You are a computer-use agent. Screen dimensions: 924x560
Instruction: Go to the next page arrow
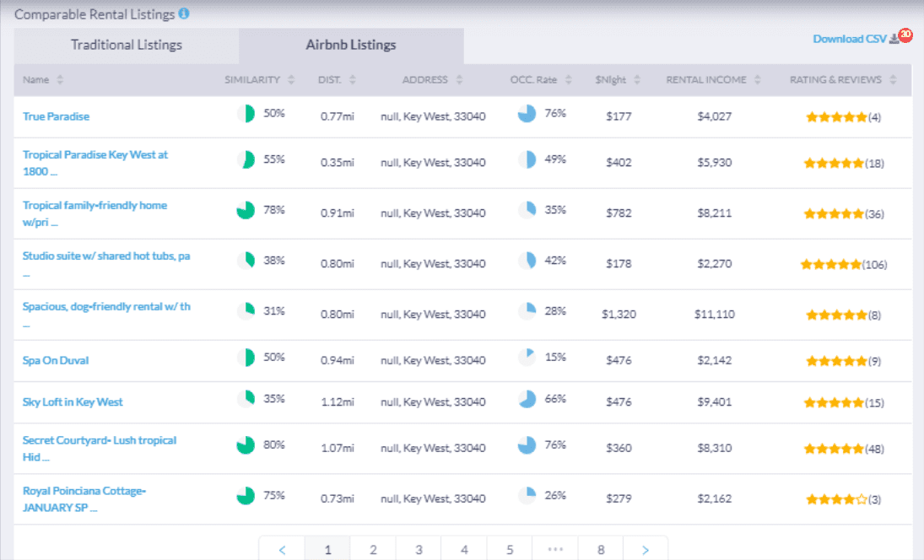tap(646, 549)
